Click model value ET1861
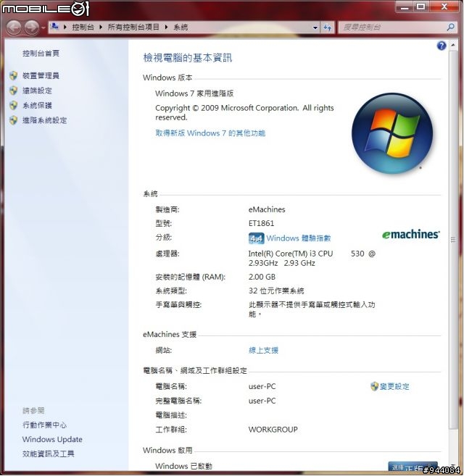The height and width of the screenshot is (476, 464). click(x=261, y=223)
